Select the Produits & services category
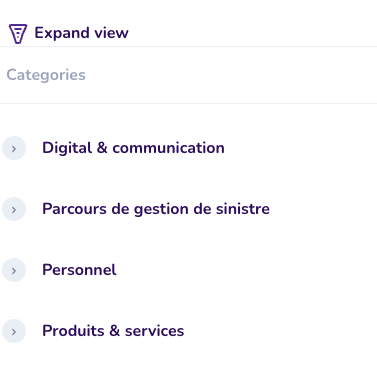The image size is (377, 369). click(x=113, y=331)
